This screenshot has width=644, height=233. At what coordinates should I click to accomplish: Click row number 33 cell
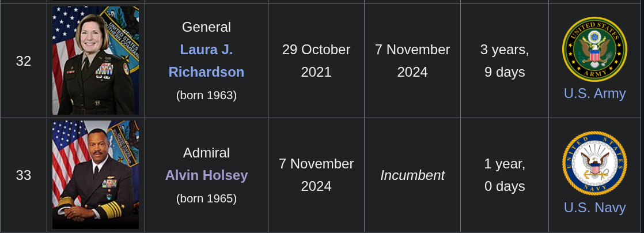pos(24,175)
